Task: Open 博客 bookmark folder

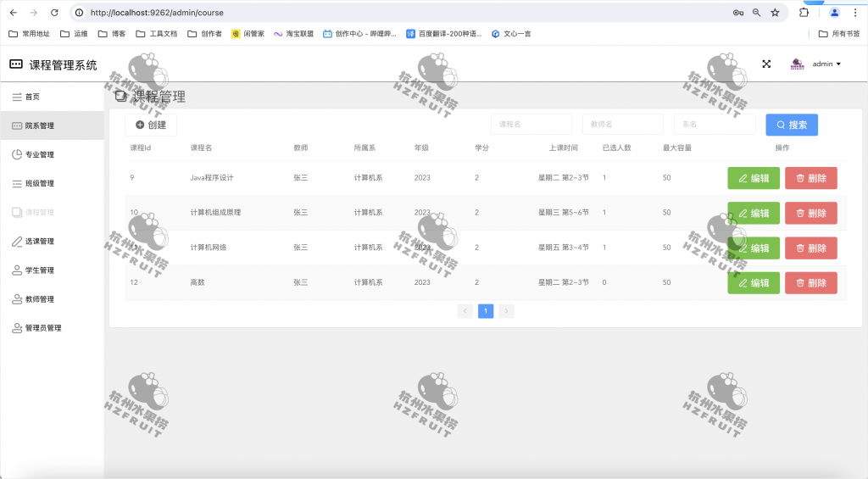Action: point(112,34)
